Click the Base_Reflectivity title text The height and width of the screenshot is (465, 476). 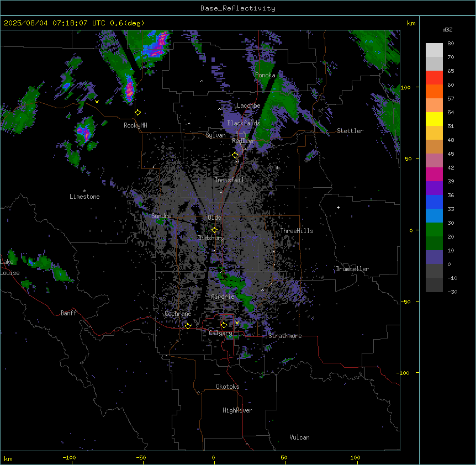[x=238, y=8]
